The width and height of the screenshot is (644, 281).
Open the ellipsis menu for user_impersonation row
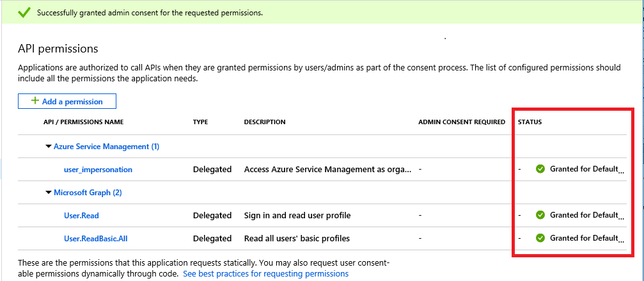tap(622, 171)
